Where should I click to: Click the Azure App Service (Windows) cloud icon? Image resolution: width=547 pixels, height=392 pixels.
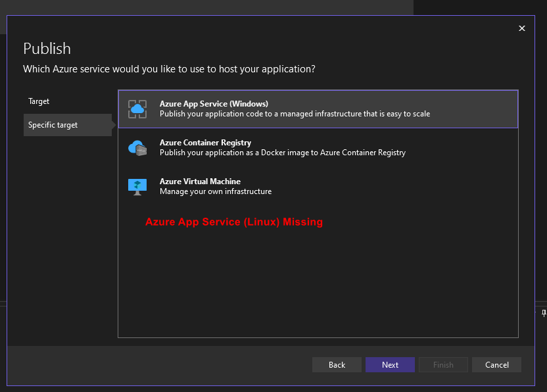tap(137, 107)
